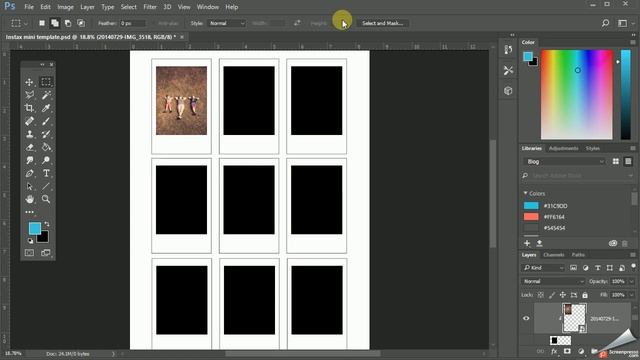Select the Healing Brush tool
This screenshot has width=640, height=360.
click(x=29, y=121)
